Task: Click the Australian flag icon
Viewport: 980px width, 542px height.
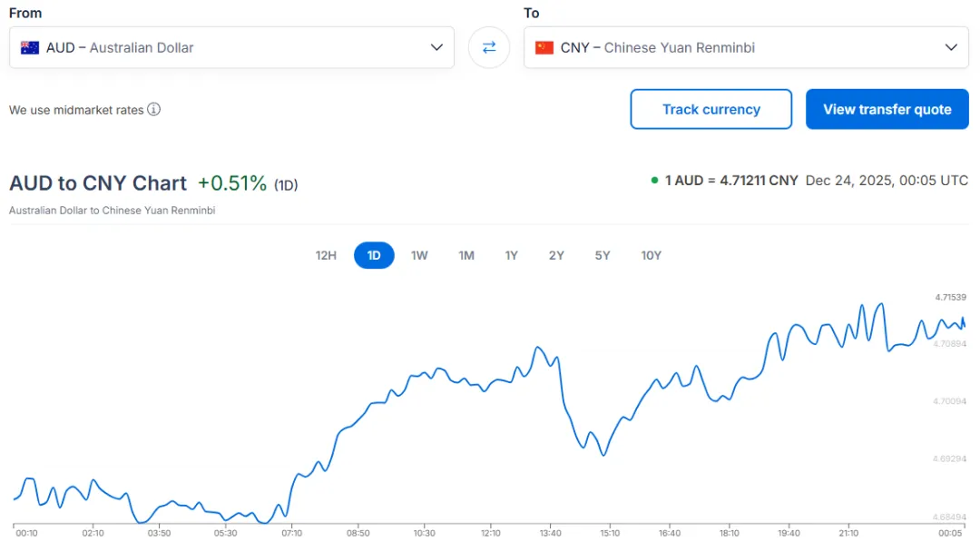Action: (x=30, y=47)
